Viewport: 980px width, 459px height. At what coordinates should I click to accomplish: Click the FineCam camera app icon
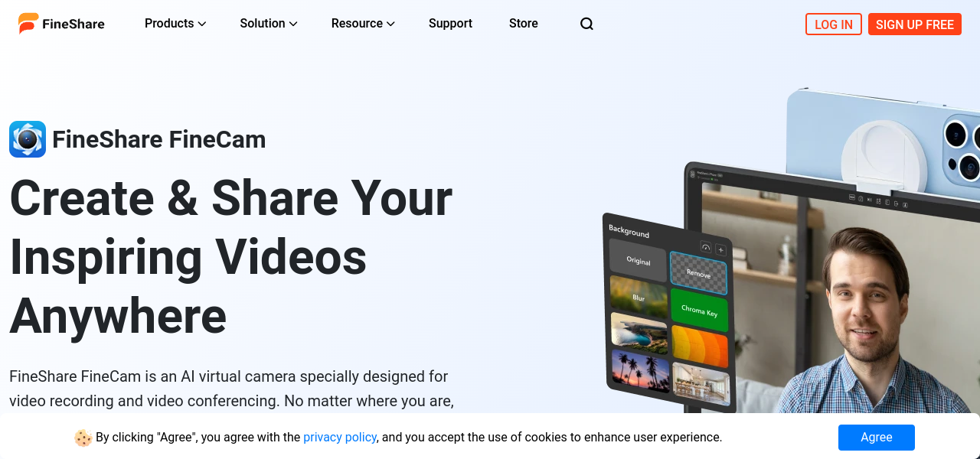coord(28,139)
